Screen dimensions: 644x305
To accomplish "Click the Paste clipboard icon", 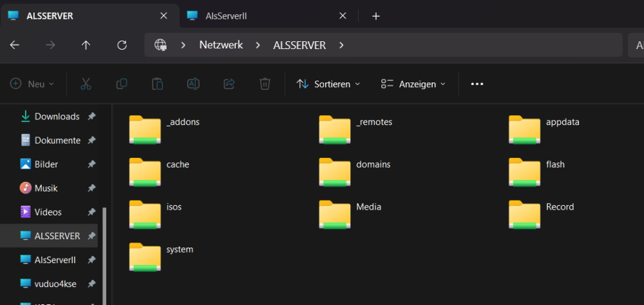I will [157, 84].
